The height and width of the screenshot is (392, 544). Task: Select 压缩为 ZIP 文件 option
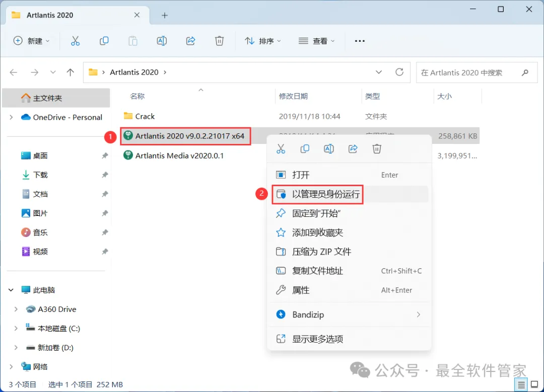350,252
